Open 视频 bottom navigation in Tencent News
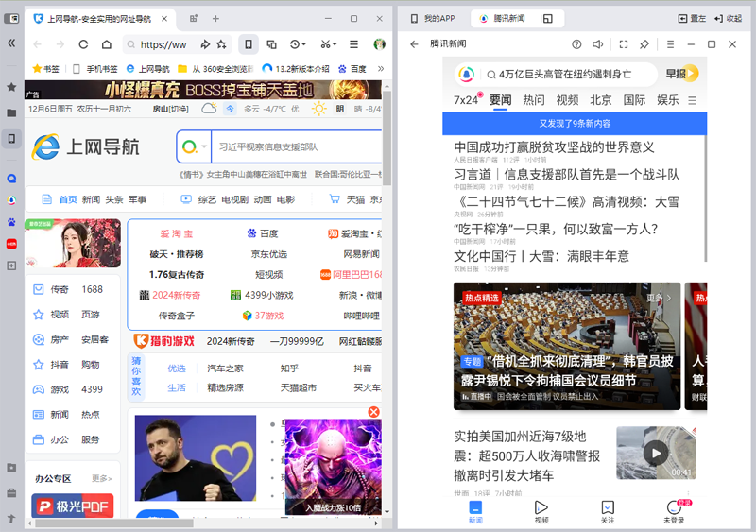Viewport: 756px width, 532px height. (x=541, y=512)
